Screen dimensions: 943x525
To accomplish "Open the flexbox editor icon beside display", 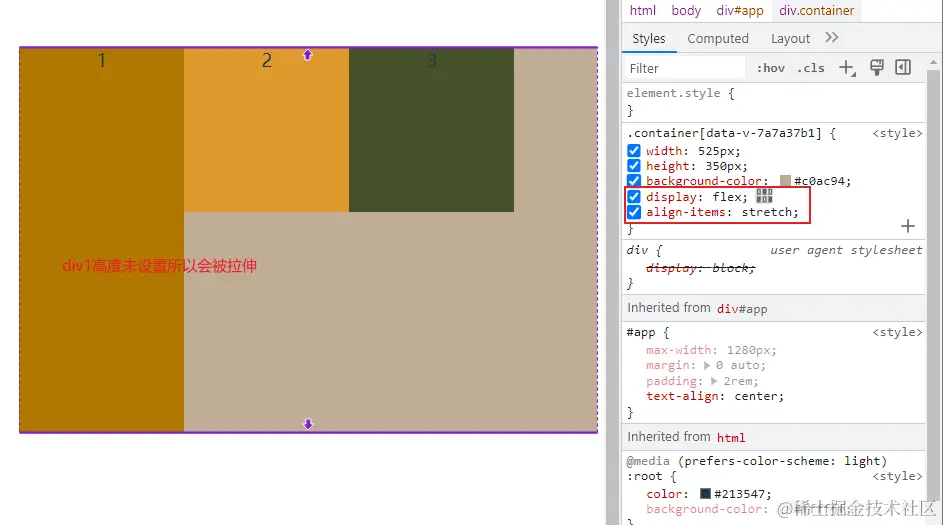I will [x=764, y=196].
